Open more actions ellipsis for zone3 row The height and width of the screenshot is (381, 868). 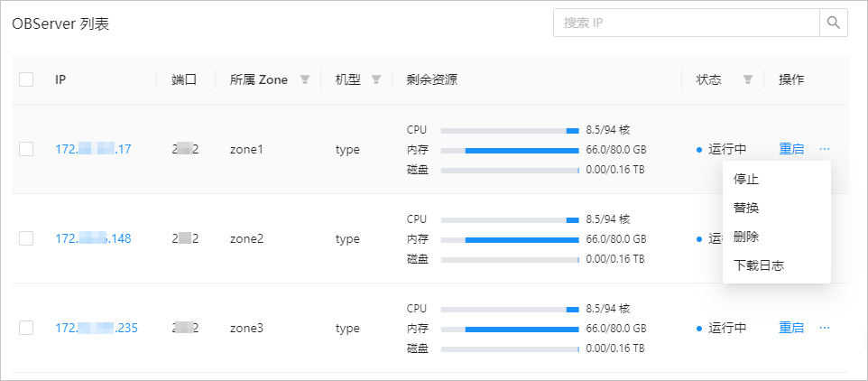point(825,328)
